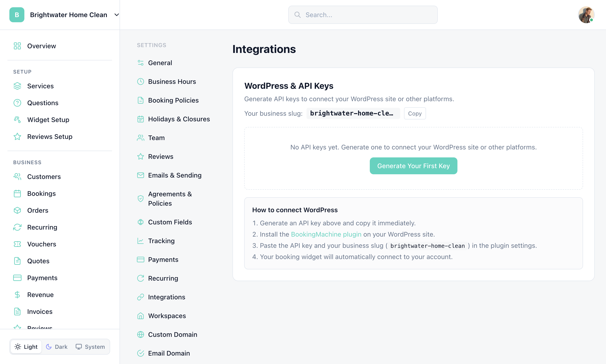Copy the business slug
Viewport: 606px width, 364px height.
(415, 113)
